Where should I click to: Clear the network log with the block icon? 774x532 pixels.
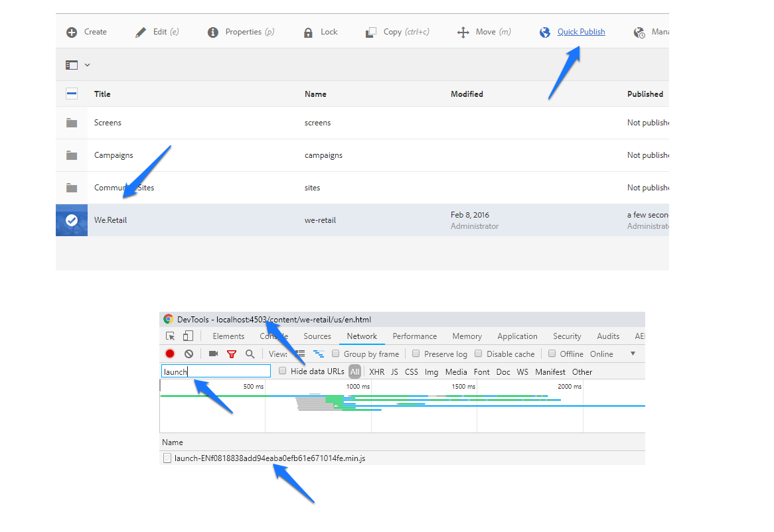(x=189, y=354)
